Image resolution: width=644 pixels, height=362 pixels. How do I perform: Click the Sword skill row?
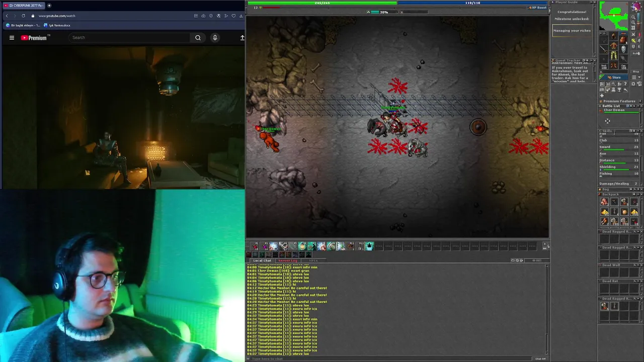(x=619, y=148)
